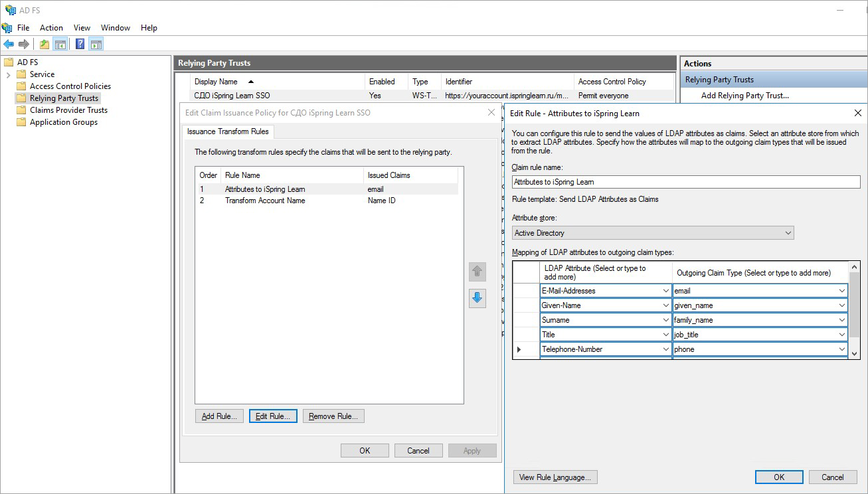Toggle the Show/Hide Action Pane icon
The image size is (868, 494).
(96, 44)
